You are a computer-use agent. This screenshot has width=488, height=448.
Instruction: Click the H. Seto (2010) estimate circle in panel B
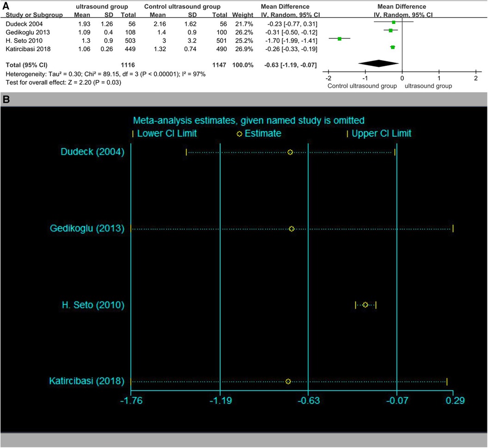pos(366,305)
